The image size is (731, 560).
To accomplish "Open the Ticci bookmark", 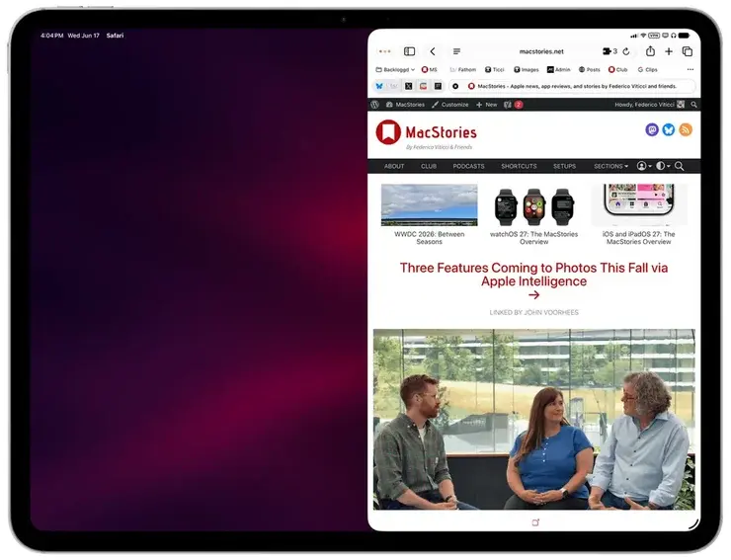I will click(x=495, y=69).
